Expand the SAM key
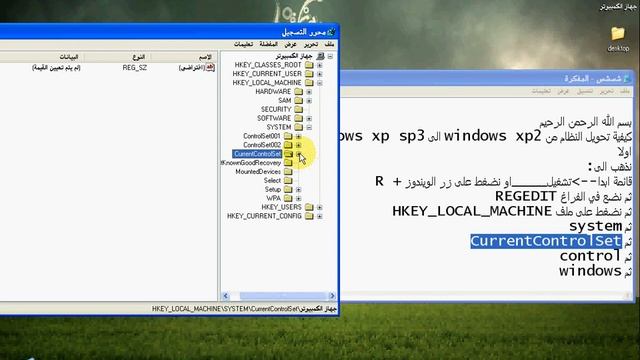 (309, 101)
